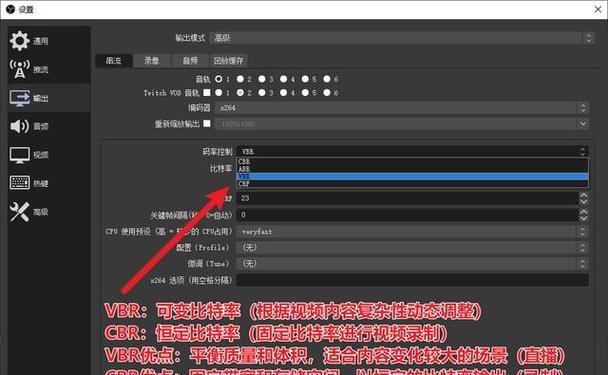Increase the CRF value of 23
Viewport: 608px width, 375px height.
(584, 195)
